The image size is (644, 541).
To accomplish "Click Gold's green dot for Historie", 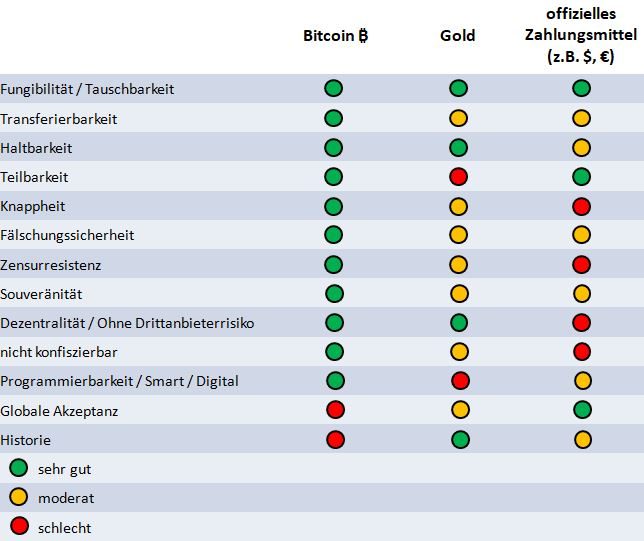I will point(459,439).
